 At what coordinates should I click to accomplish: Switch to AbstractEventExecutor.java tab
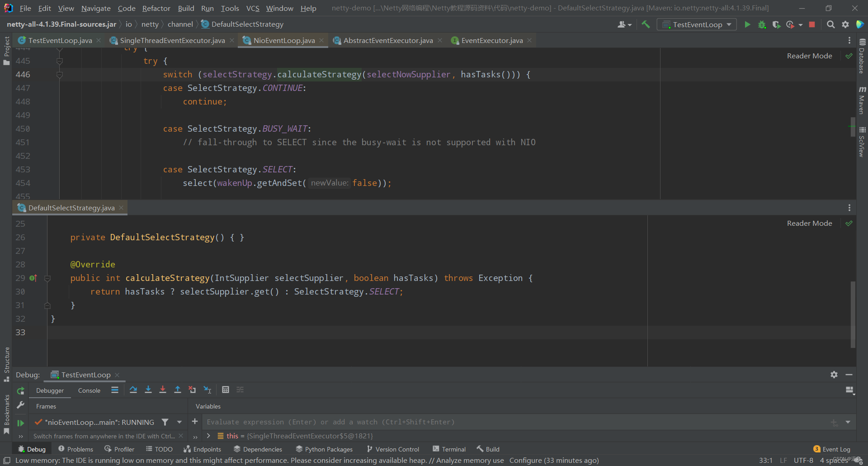(388, 40)
